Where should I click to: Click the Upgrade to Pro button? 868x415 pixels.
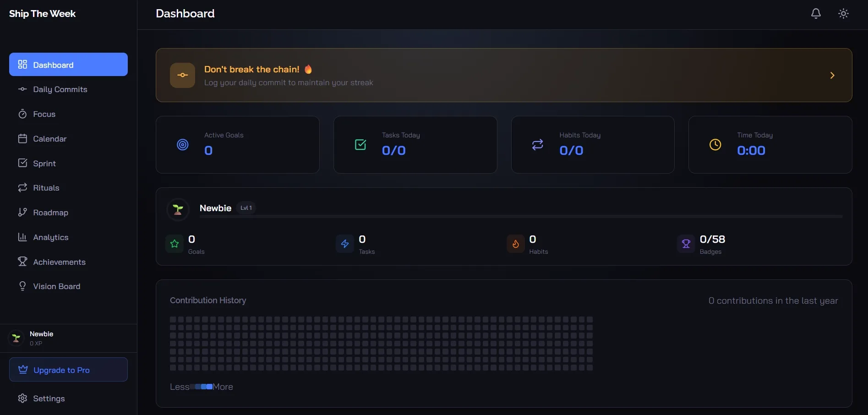coord(68,369)
